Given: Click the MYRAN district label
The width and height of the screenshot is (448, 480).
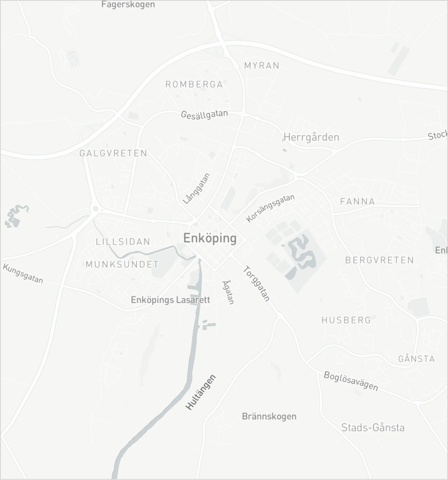Looking at the screenshot, I should tap(262, 65).
